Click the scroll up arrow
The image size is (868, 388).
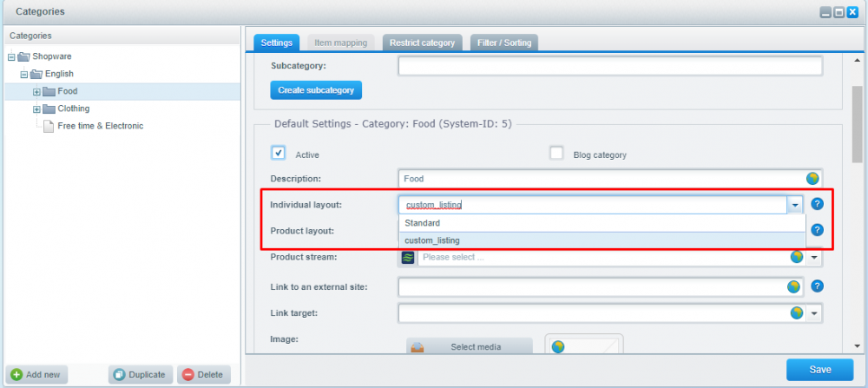tap(857, 60)
